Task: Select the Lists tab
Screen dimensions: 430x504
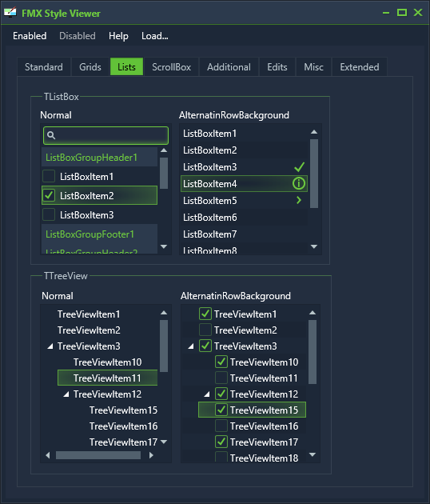Action: (x=126, y=67)
